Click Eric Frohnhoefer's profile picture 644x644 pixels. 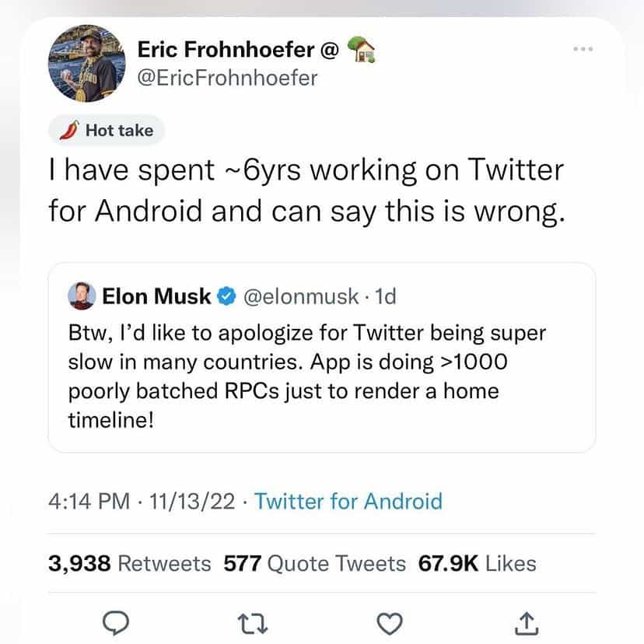[86, 64]
